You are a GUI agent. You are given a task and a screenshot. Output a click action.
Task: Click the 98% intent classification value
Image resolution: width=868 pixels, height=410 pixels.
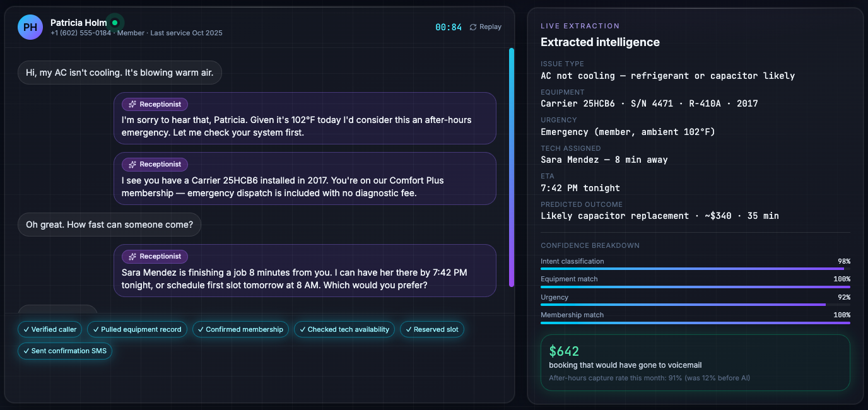843,261
